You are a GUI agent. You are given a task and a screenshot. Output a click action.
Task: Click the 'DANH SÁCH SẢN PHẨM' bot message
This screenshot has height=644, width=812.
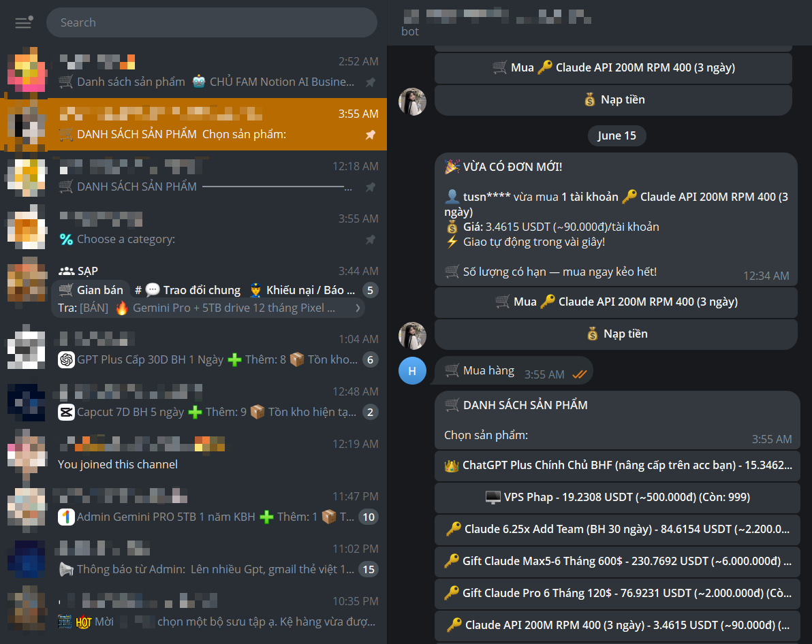coord(617,420)
